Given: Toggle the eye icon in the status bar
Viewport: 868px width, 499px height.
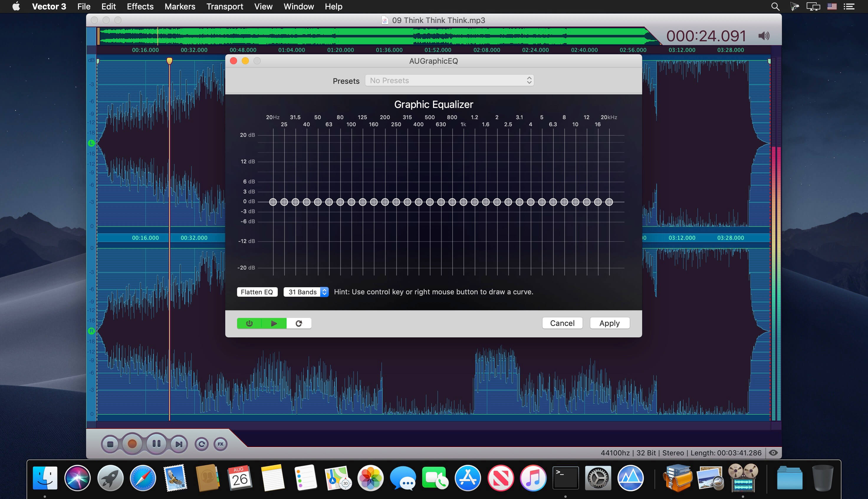Looking at the screenshot, I should coord(773,453).
